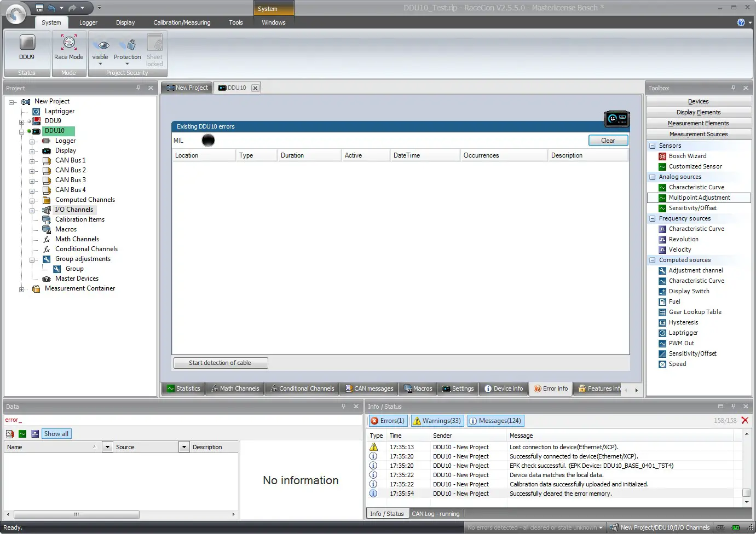Expand the I/O Channels node
The width and height of the screenshot is (756, 534).
click(32, 211)
